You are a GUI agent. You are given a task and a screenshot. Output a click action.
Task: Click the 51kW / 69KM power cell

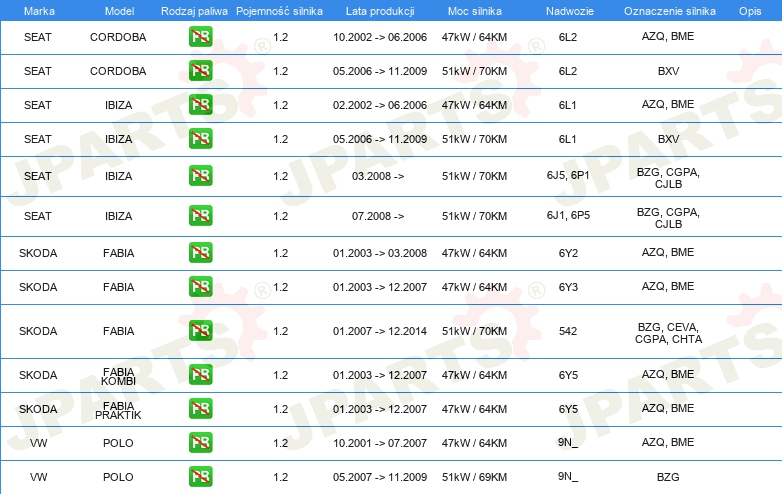[x=474, y=477]
